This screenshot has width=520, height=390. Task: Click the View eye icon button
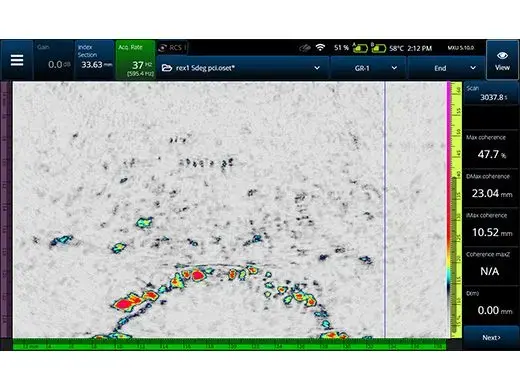(x=502, y=60)
